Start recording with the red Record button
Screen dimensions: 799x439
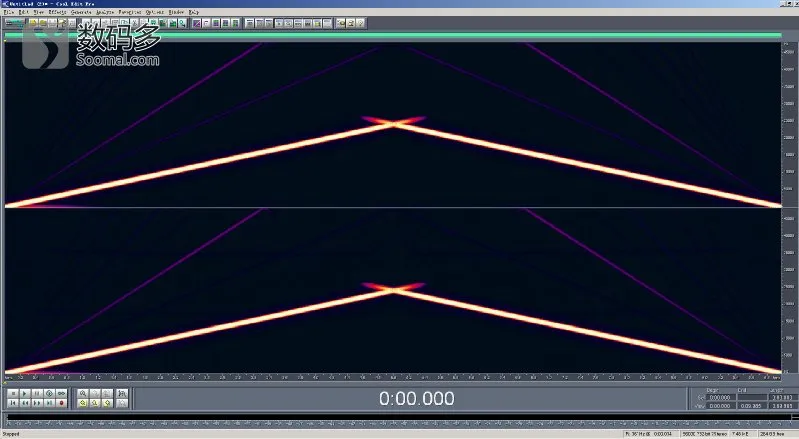pos(62,403)
